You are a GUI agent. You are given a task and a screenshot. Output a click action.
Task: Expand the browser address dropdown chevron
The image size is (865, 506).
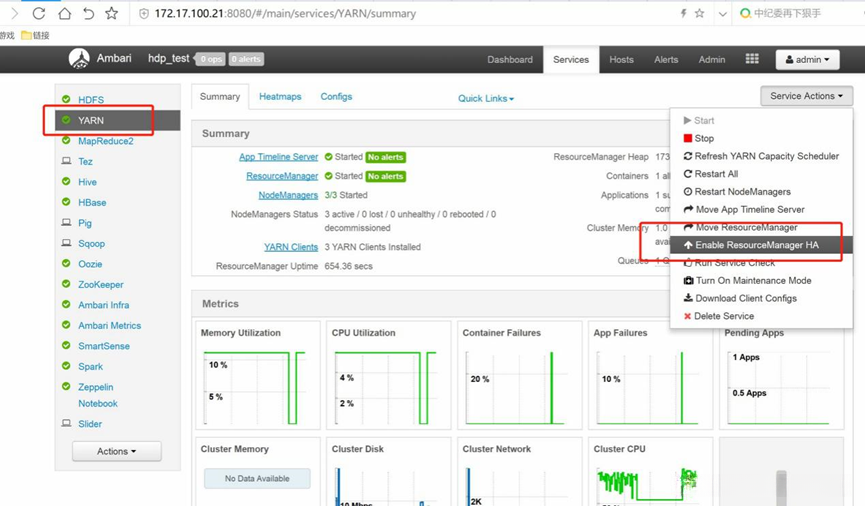tap(722, 14)
